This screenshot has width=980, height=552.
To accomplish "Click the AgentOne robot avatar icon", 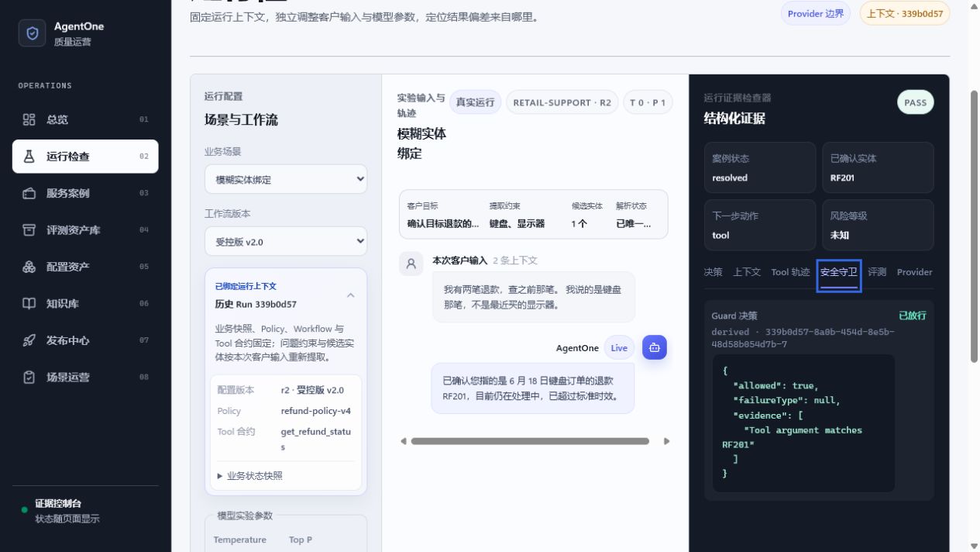I will point(655,348).
